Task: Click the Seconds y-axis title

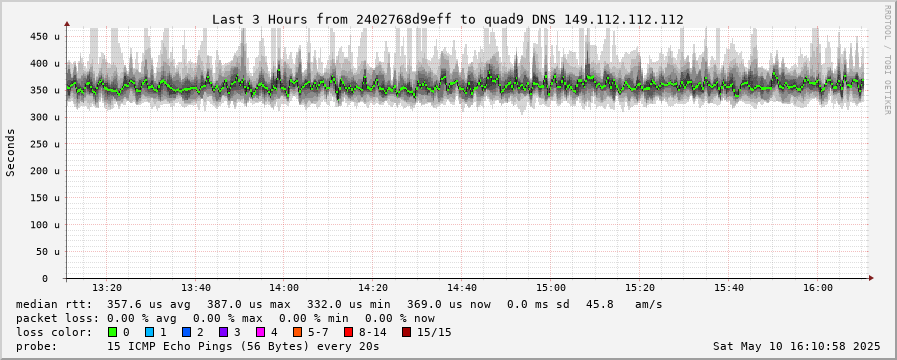Action: coord(11,152)
